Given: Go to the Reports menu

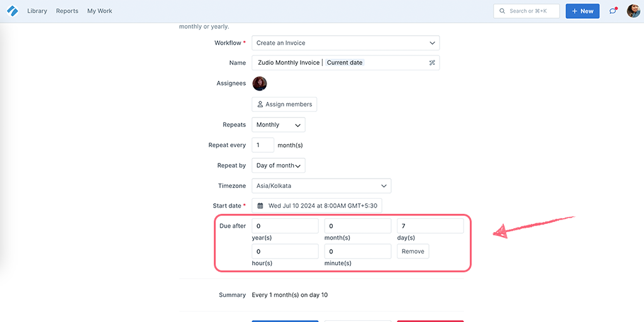Looking at the screenshot, I should [67, 11].
